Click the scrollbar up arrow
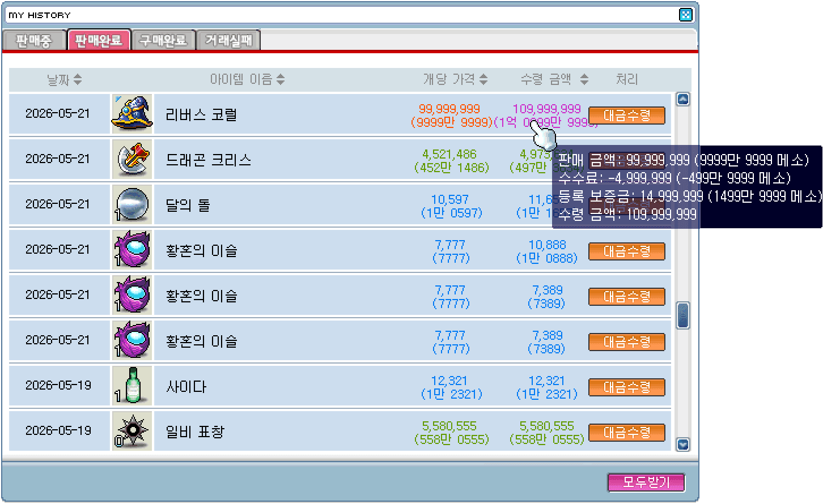 tap(683, 100)
